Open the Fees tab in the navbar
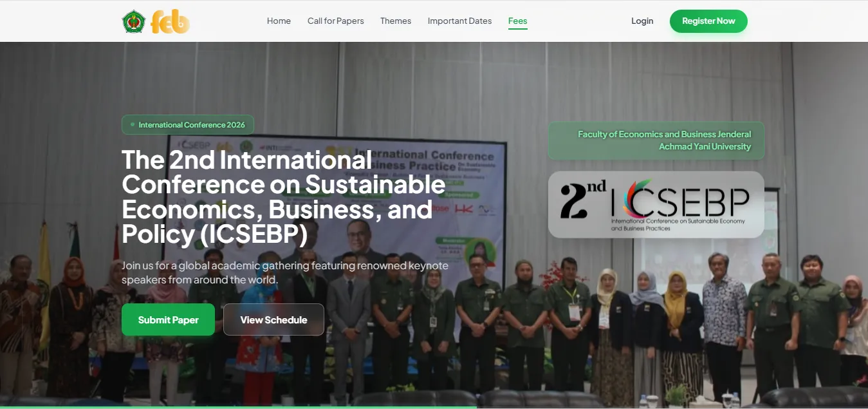Image resolution: width=868 pixels, height=409 pixels. (x=517, y=21)
